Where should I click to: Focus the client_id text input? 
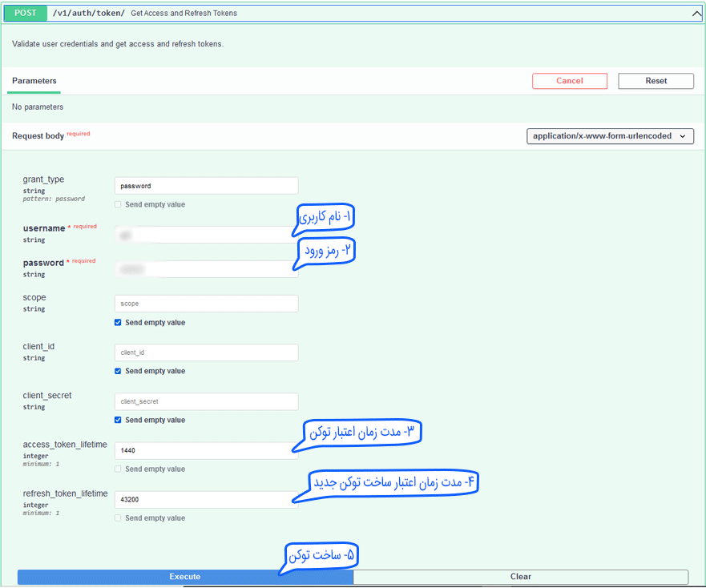pyautogui.click(x=206, y=352)
